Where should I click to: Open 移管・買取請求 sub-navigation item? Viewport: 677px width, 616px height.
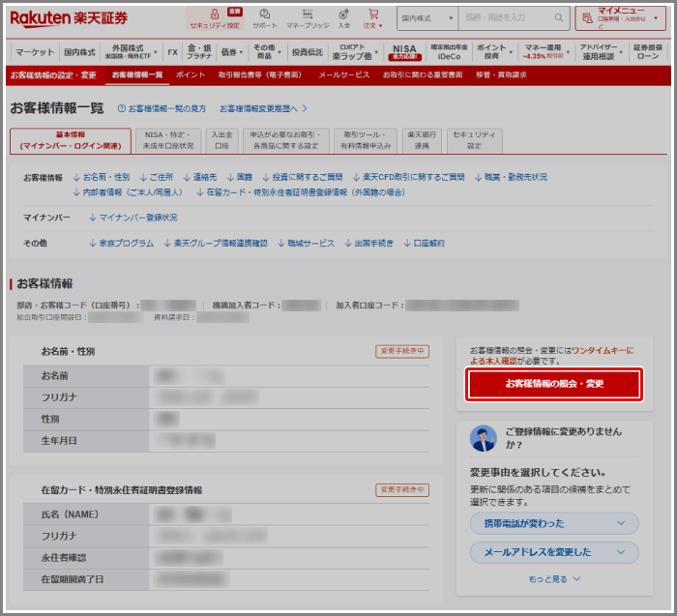click(501, 75)
